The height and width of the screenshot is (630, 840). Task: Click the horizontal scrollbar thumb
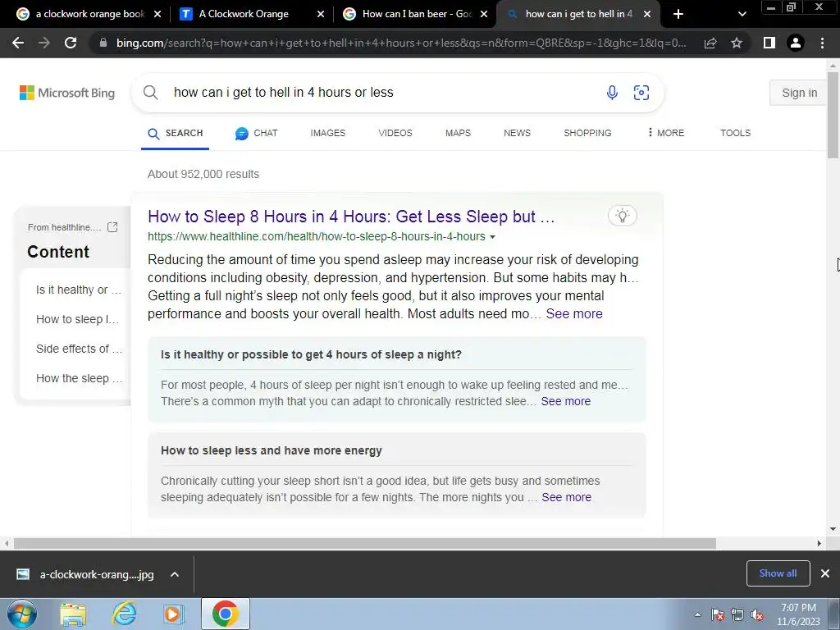pyautogui.click(x=365, y=543)
